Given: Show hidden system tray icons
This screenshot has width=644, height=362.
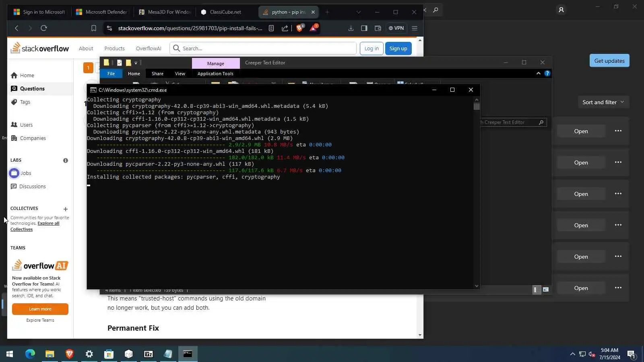Looking at the screenshot, I should [x=572, y=354].
